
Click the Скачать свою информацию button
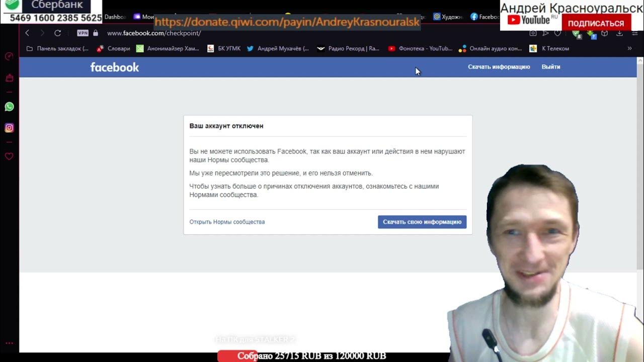pyautogui.click(x=422, y=222)
